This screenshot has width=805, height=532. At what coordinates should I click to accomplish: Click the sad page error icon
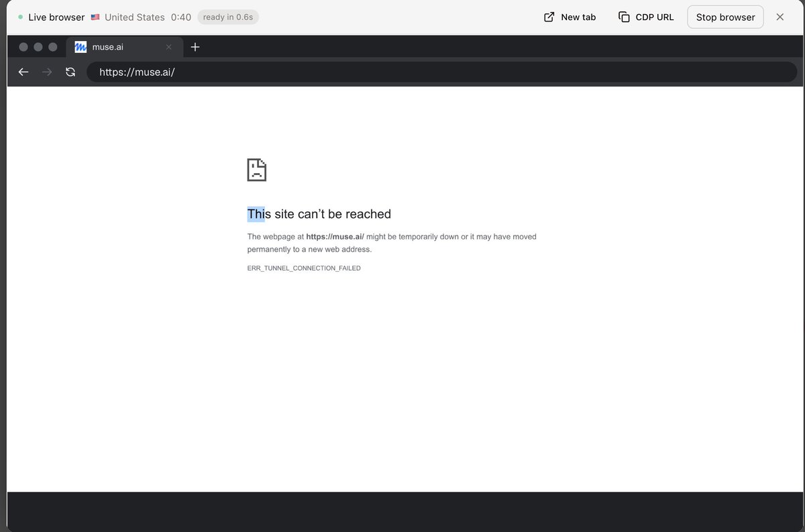pos(257,170)
